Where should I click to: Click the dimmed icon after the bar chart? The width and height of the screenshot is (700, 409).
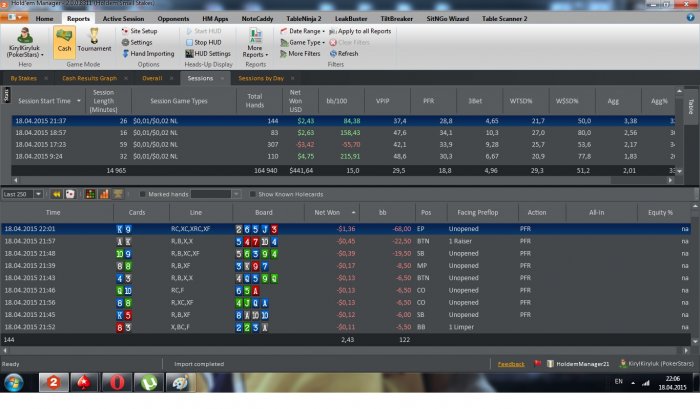pyautogui.click(x=118, y=194)
